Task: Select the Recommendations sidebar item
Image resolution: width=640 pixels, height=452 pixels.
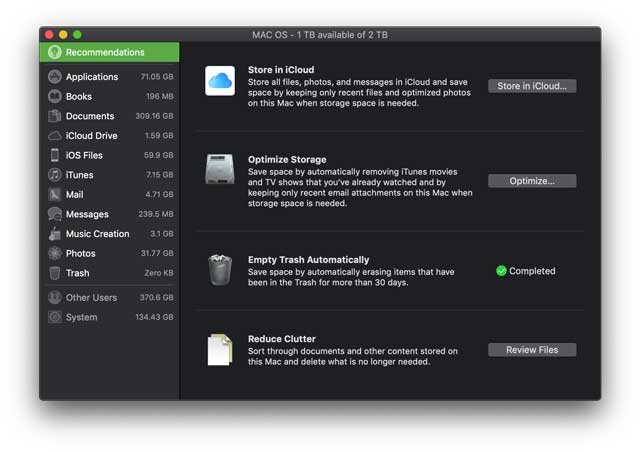Action: tap(109, 52)
